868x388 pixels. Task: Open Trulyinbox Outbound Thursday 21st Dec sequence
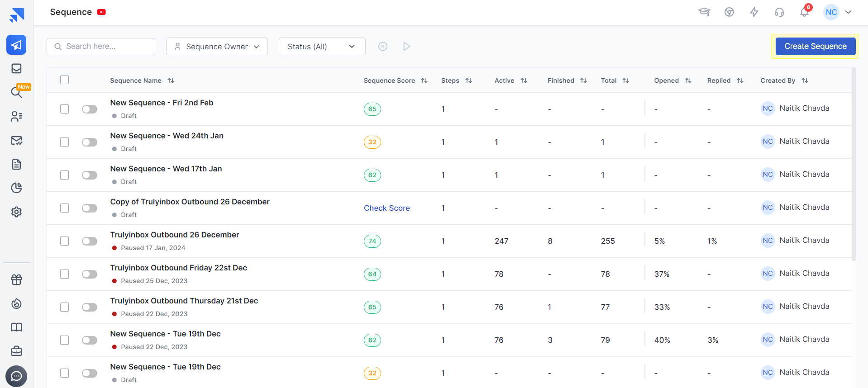(x=184, y=301)
